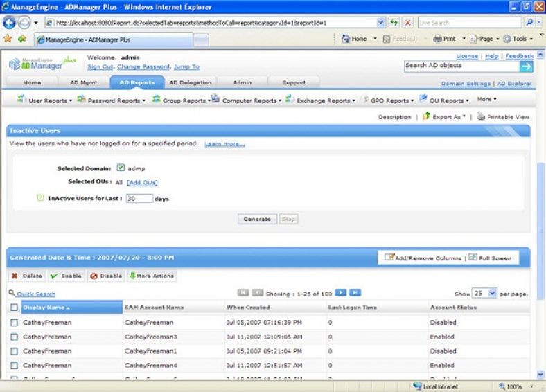Screen dimensions: 546x392
Task: Click the Live Search magnifier icon
Action: 529,23
